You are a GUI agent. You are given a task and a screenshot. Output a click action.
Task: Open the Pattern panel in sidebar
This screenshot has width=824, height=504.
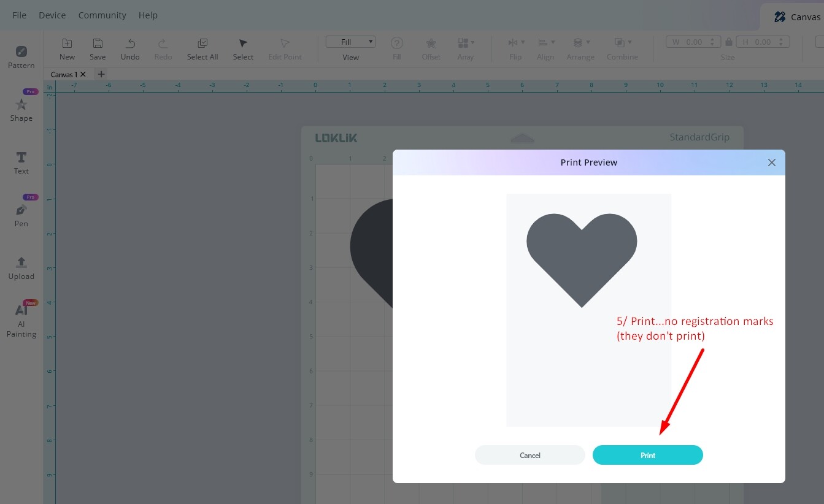tap(21, 57)
